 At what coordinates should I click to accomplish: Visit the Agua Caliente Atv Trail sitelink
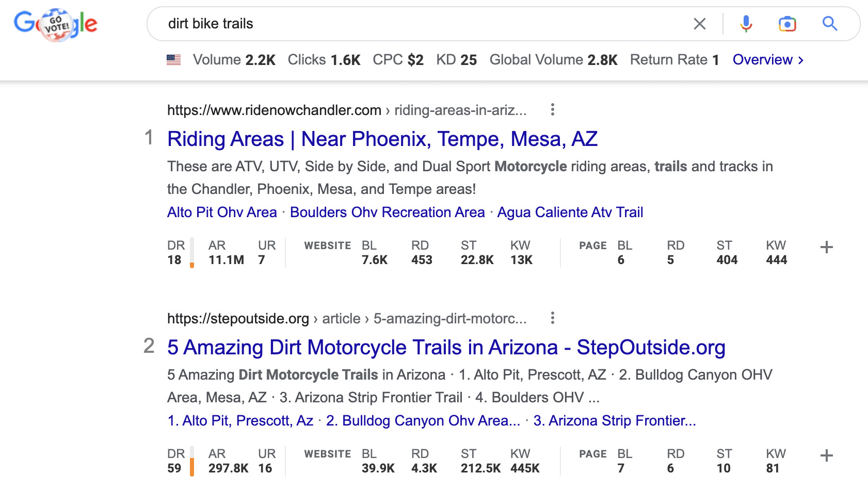[570, 212]
